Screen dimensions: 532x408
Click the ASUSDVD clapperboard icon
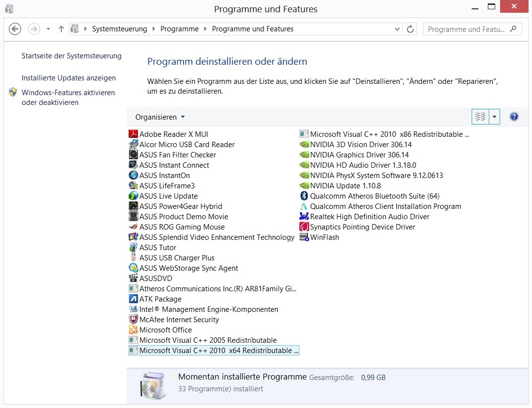[133, 278]
